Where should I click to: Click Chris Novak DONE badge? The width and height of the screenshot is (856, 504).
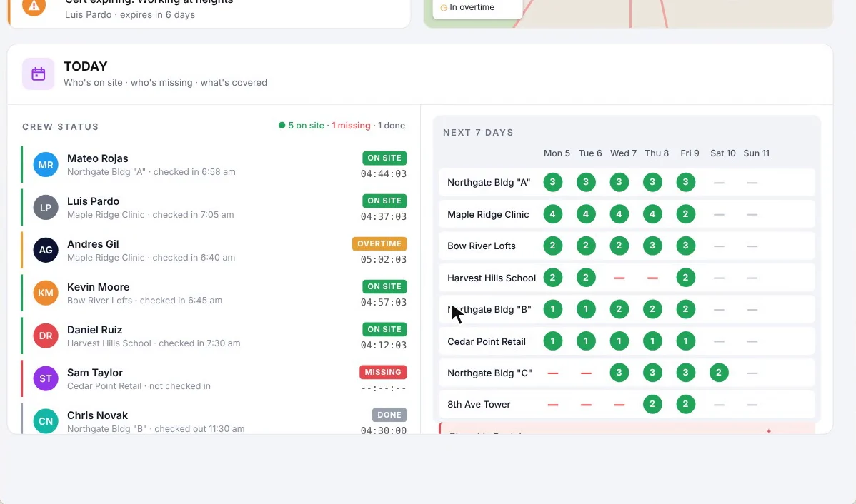(x=389, y=415)
